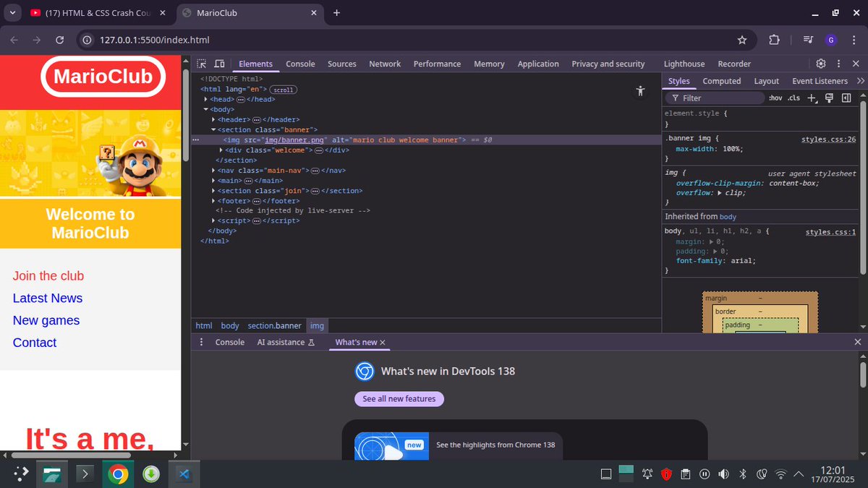Open Google Chrome from the taskbar
Screen dimensions: 868x488
pyautogui.click(x=118, y=474)
